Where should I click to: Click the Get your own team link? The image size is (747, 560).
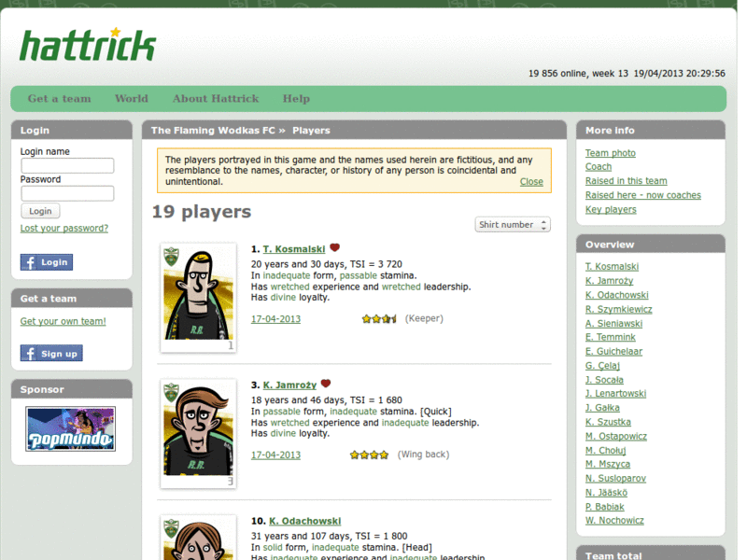63,321
